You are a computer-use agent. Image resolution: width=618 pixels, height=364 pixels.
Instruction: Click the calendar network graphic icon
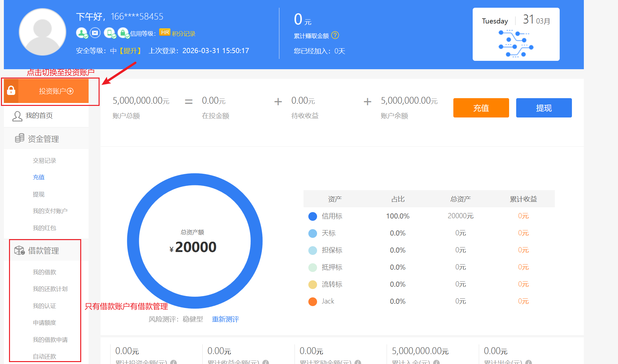pyautogui.click(x=516, y=44)
